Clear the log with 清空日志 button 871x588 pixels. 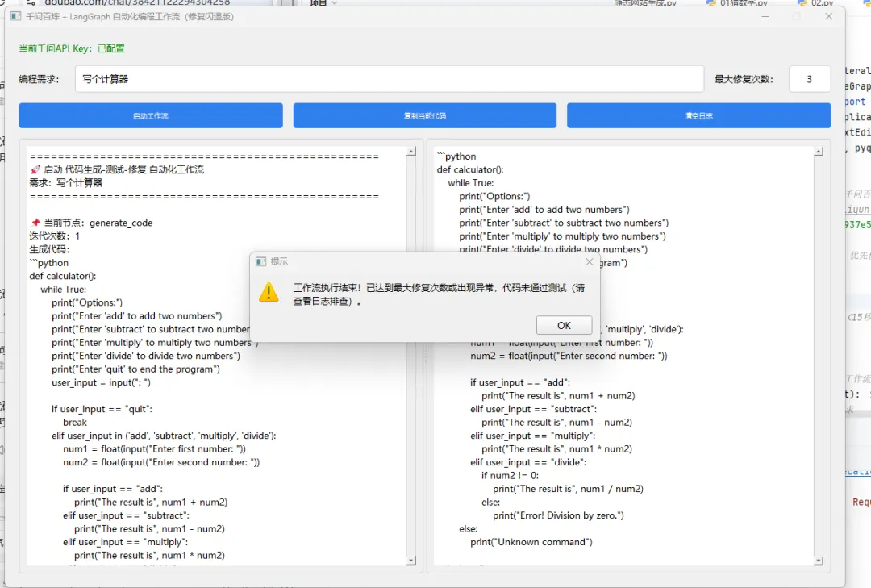point(698,115)
